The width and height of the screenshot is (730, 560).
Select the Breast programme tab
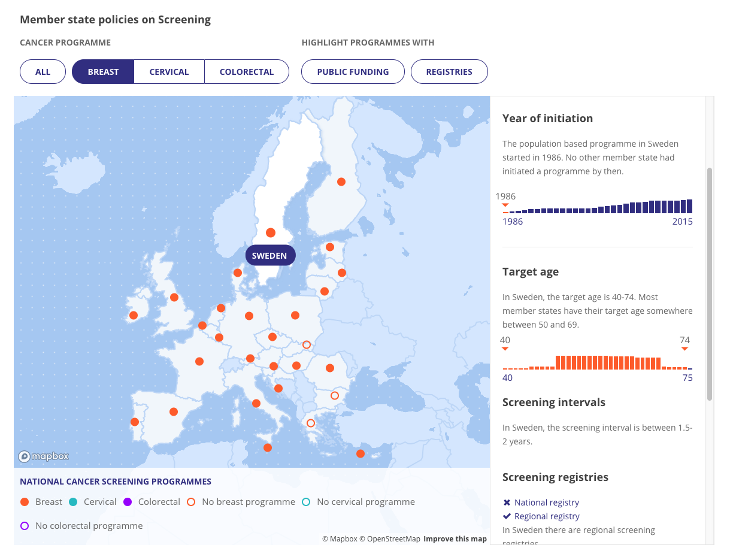tap(103, 72)
